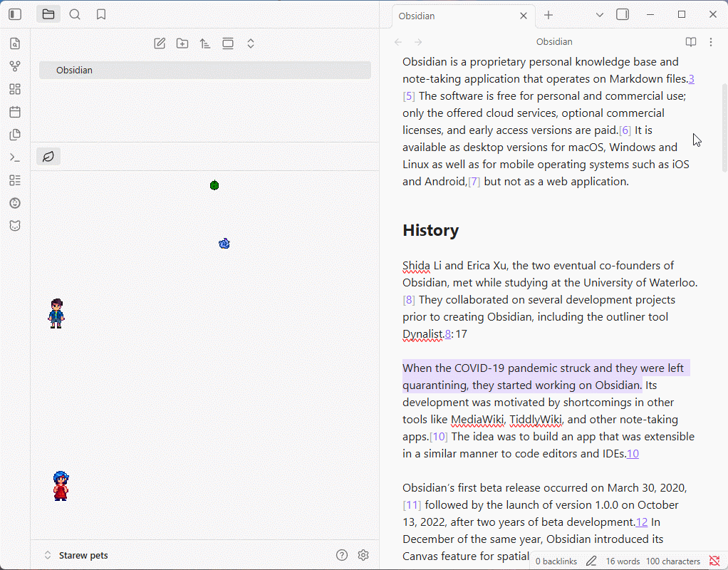Viewport: 728px width, 570px height.
Task: Create a new note icon
Action: pyautogui.click(x=160, y=43)
